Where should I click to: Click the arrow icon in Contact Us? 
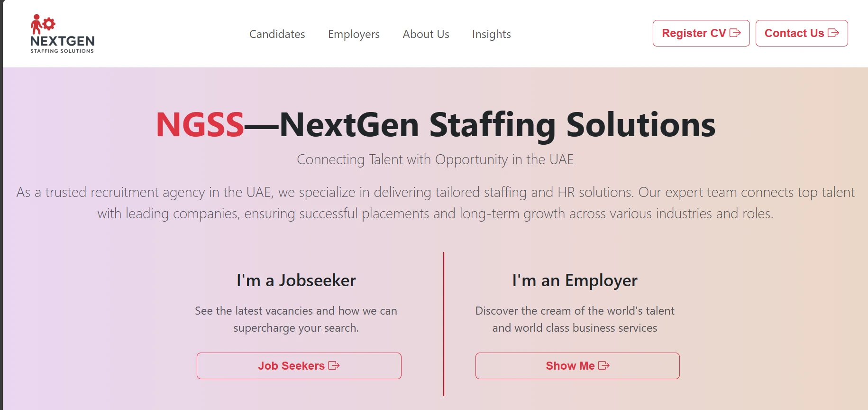tap(833, 33)
